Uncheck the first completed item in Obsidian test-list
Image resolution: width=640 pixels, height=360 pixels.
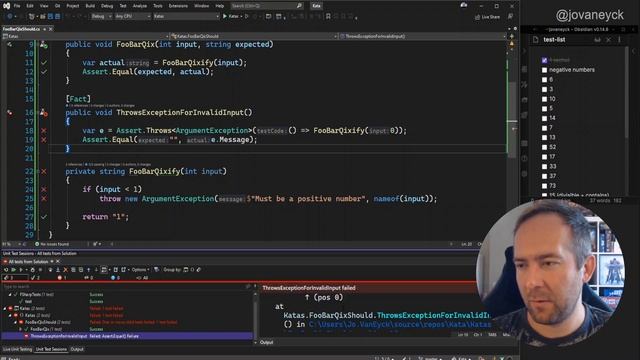click(x=544, y=60)
